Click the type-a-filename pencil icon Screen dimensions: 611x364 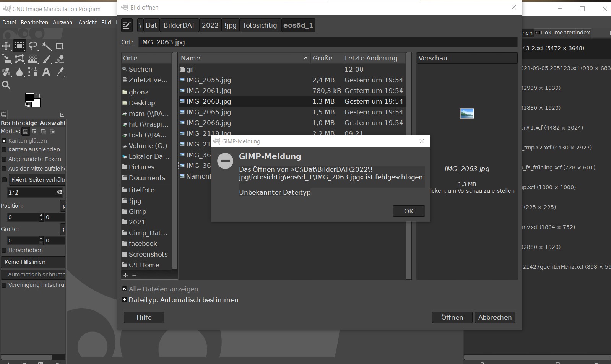click(127, 26)
